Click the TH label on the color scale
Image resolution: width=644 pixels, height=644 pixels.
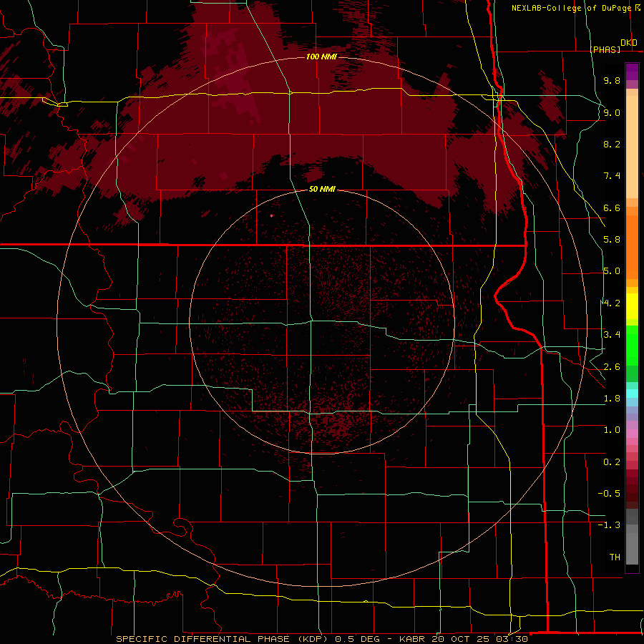(615, 557)
